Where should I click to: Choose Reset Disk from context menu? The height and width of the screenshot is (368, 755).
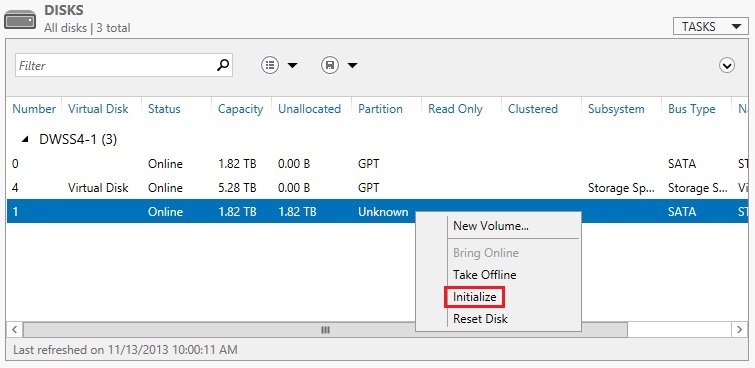[x=480, y=319]
